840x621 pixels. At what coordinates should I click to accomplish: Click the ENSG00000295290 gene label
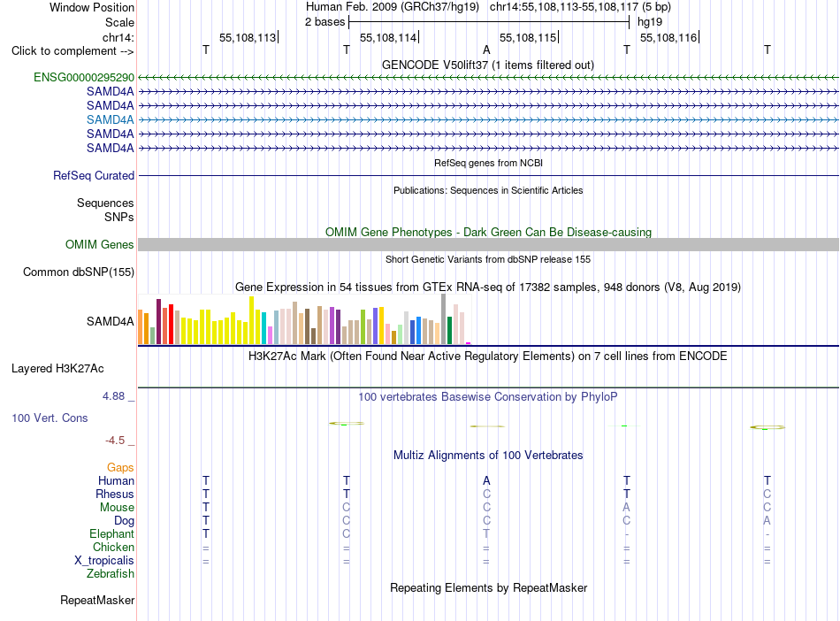pyautogui.click(x=84, y=78)
